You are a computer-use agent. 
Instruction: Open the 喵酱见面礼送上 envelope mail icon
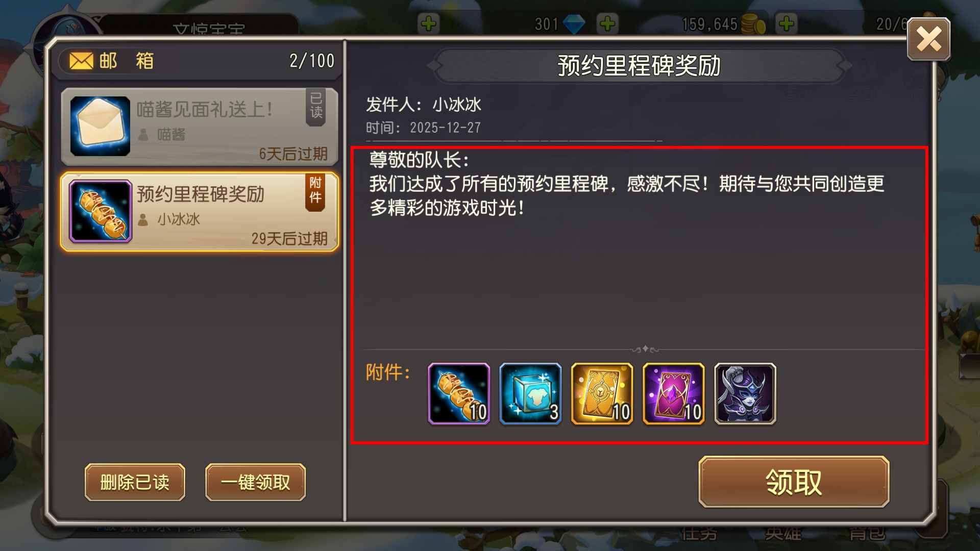(x=100, y=126)
